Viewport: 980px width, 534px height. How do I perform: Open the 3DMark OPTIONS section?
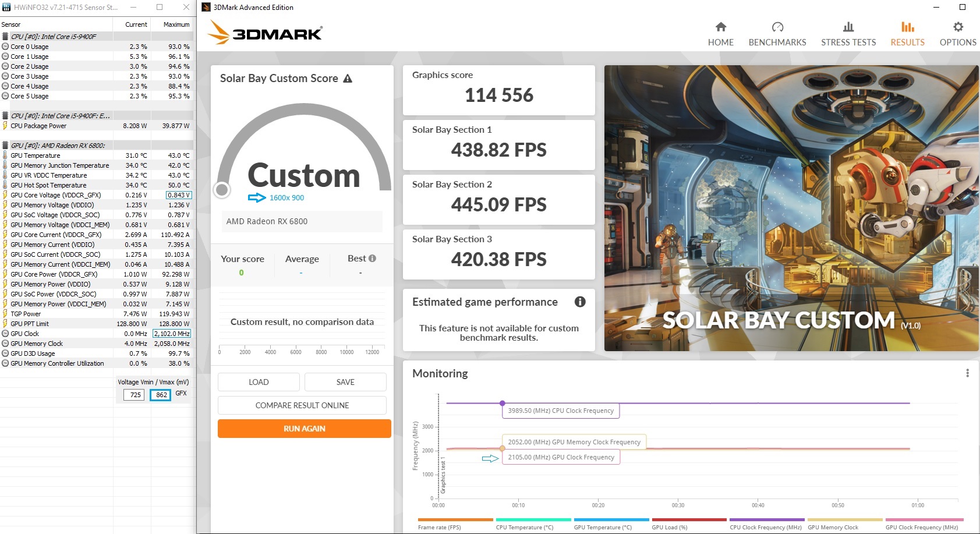(x=958, y=34)
